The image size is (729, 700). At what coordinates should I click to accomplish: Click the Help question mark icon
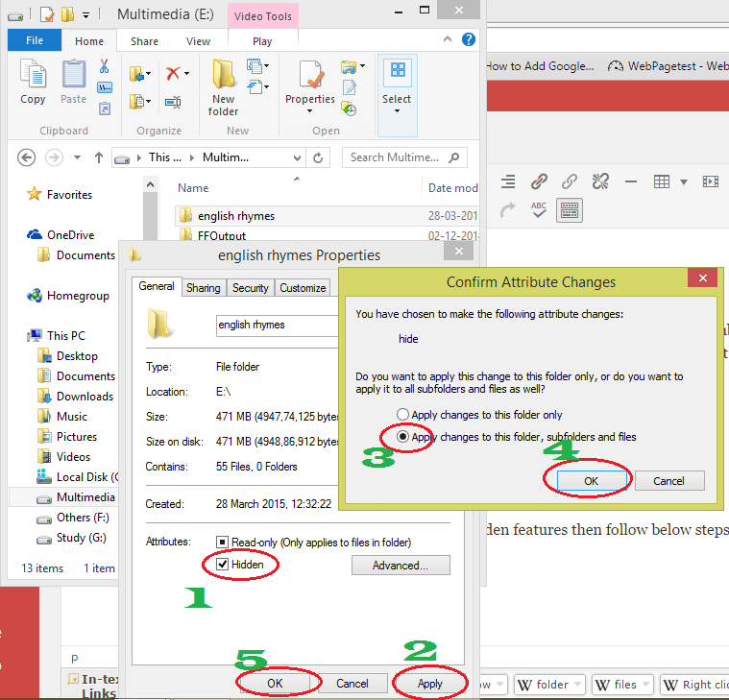[468, 40]
